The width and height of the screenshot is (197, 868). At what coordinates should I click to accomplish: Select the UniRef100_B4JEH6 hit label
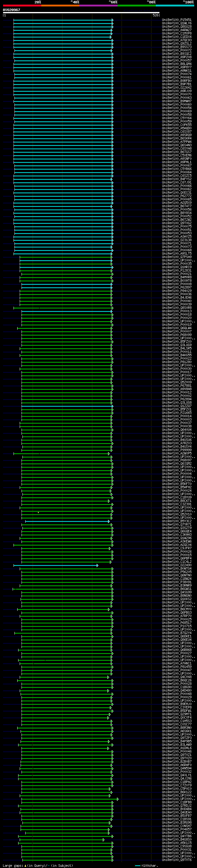tap(177, 297)
